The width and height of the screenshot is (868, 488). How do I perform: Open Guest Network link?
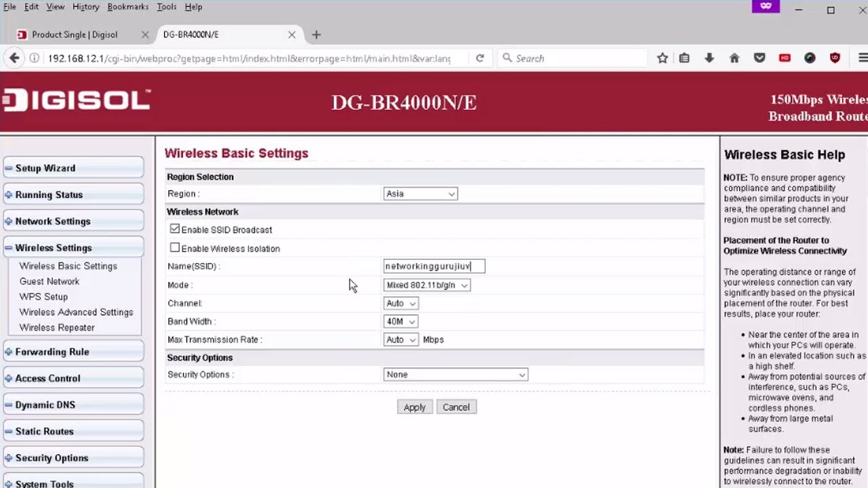coord(50,281)
